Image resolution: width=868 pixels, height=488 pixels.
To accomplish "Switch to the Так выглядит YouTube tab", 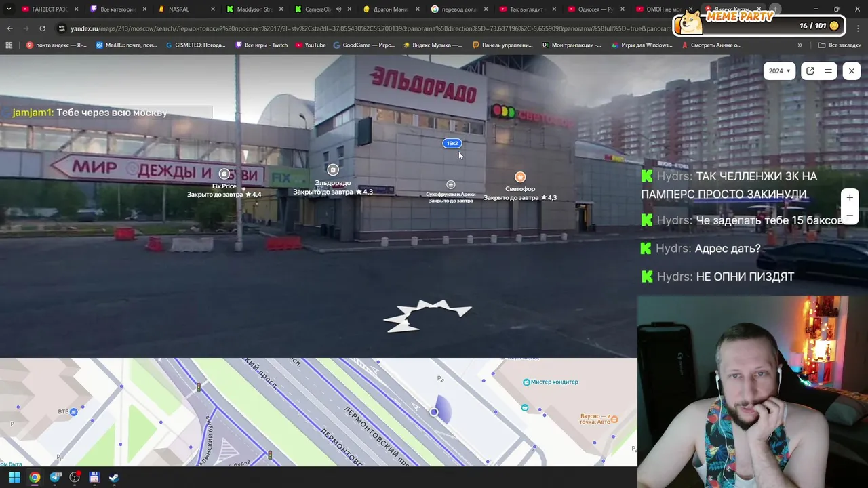I will pyautogui.click(x=527, y=9).
